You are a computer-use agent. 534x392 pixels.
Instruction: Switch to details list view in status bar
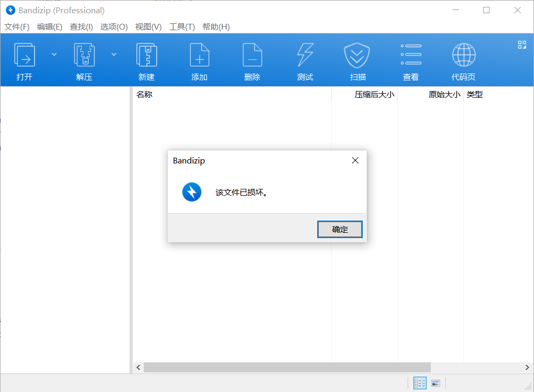[420, 383]
